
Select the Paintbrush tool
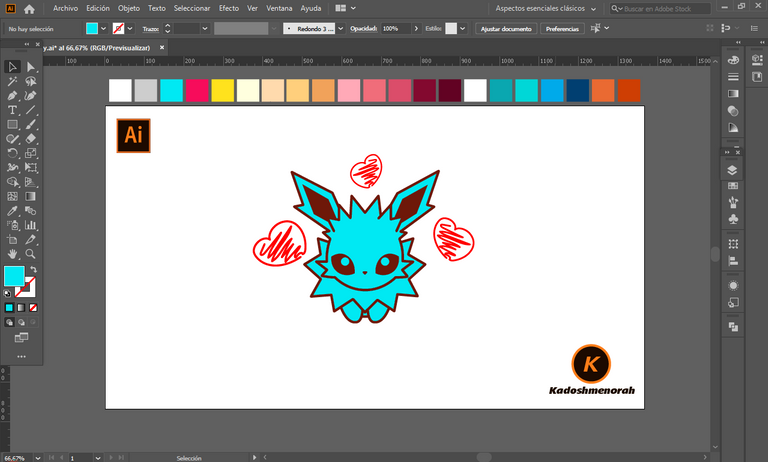tap(30, 124)
